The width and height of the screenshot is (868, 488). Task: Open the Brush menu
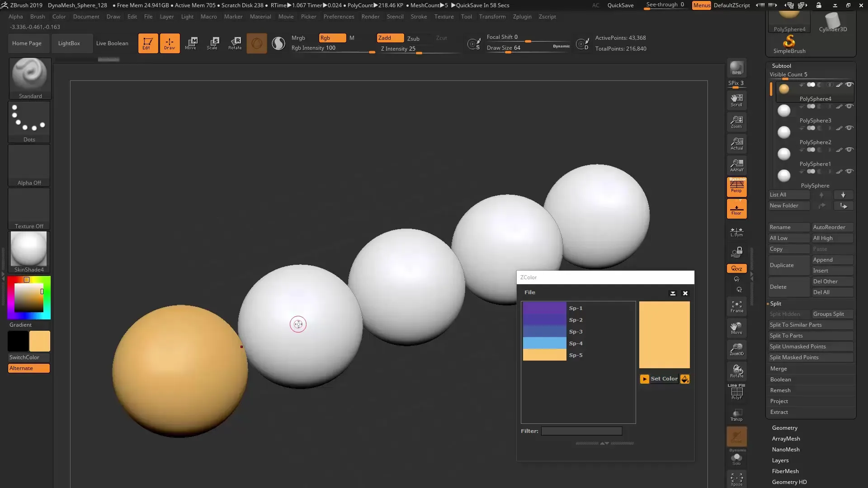coord(38,17)
